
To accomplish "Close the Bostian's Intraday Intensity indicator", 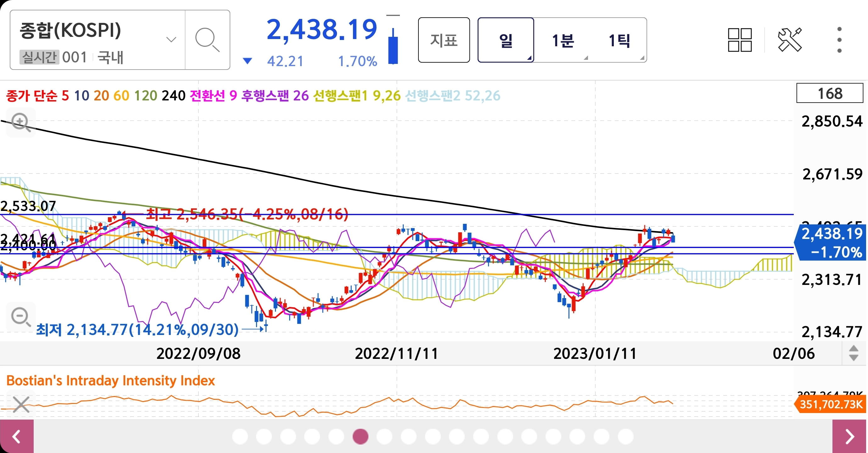I will pos(21,404).
